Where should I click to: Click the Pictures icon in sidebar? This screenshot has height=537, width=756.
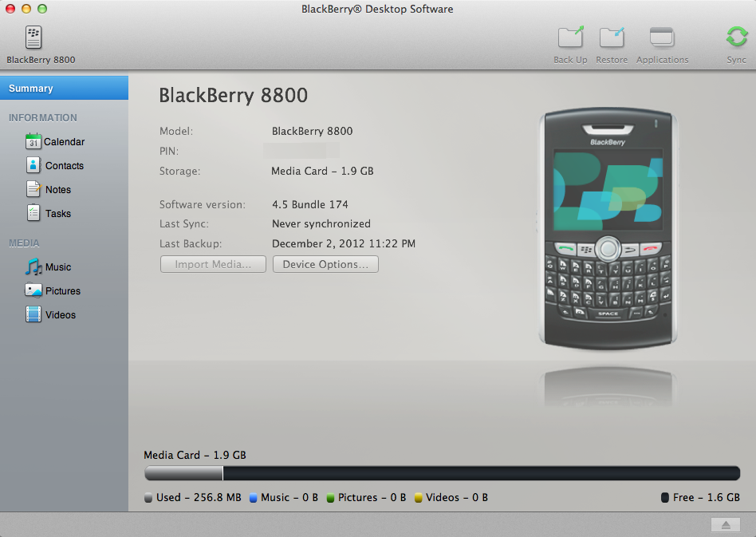click(33, 290)
